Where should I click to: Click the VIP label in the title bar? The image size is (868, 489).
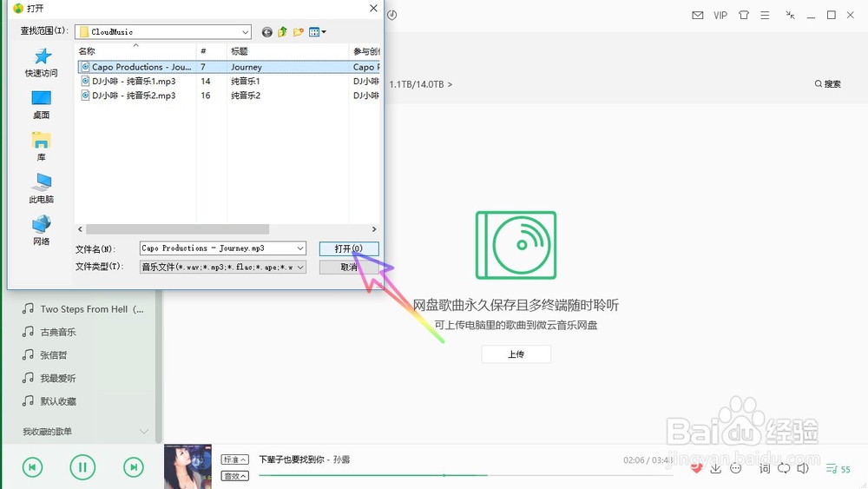point(720,16)
